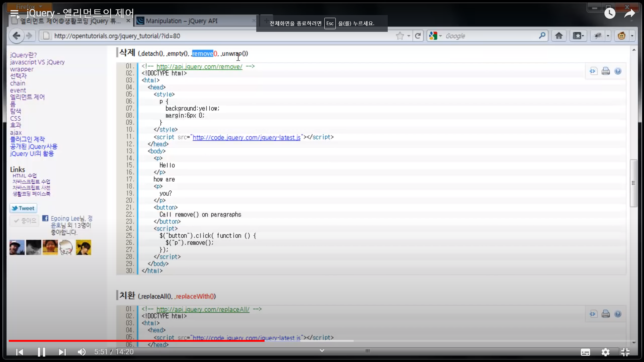Click view source icon on second code block
The image size is (644, 362).
click(x=593, y=314)
